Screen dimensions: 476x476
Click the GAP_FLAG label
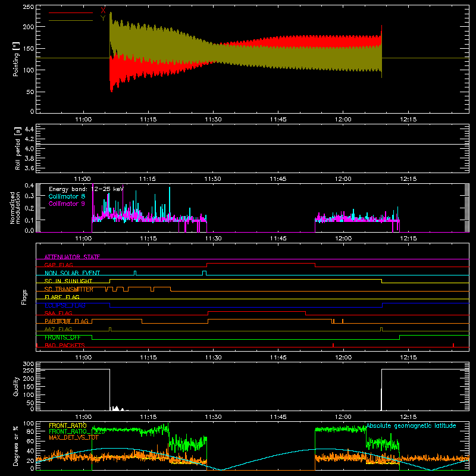pyautogui.click(x=58, y=265)
